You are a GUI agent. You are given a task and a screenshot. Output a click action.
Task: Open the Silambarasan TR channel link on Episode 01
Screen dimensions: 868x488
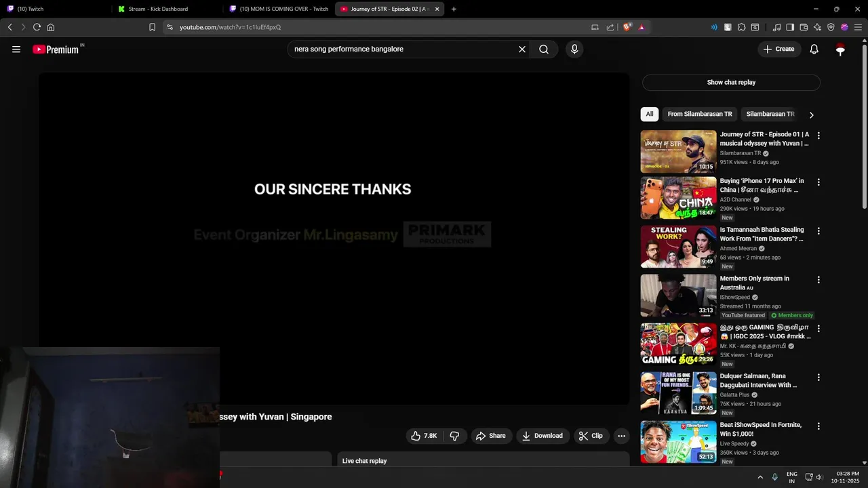coord(741,153)
